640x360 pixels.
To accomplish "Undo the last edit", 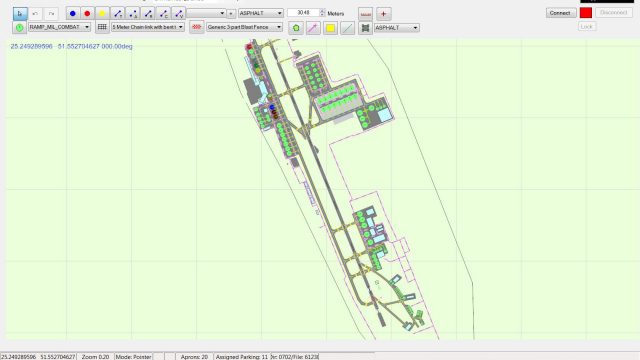I will [x=35, y=13].
